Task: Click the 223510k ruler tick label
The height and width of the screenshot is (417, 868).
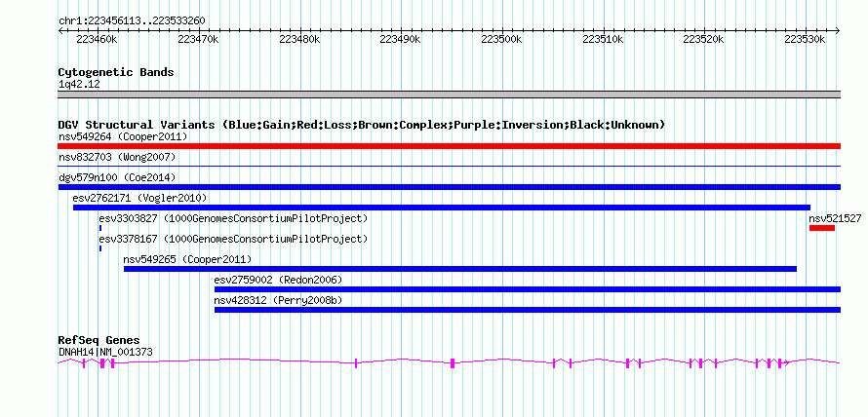Action: [x=603, y=39]
